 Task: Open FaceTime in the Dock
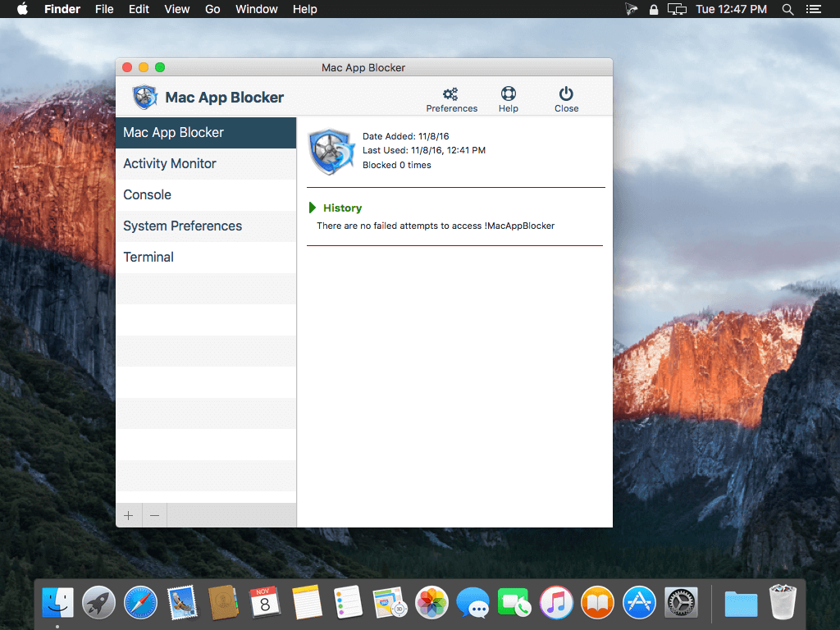(514, 602)
